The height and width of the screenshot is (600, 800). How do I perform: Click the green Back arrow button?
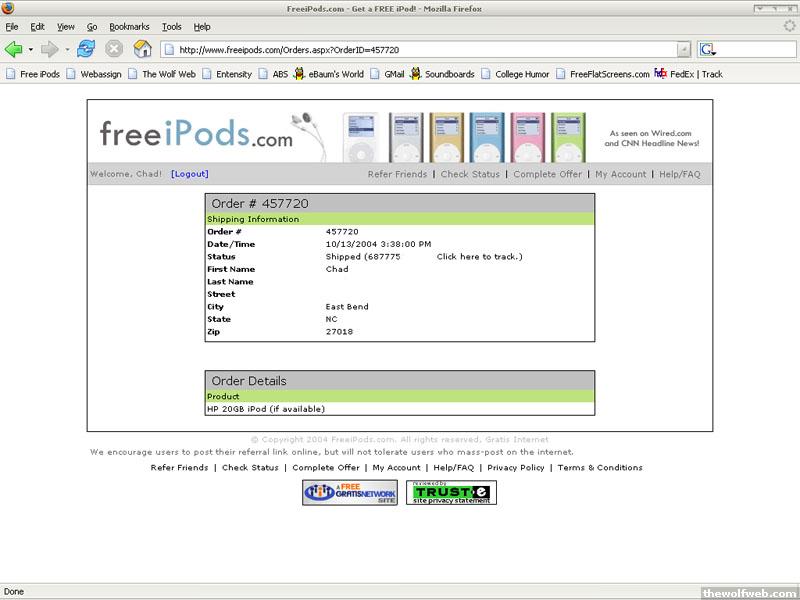pos(13,49)
